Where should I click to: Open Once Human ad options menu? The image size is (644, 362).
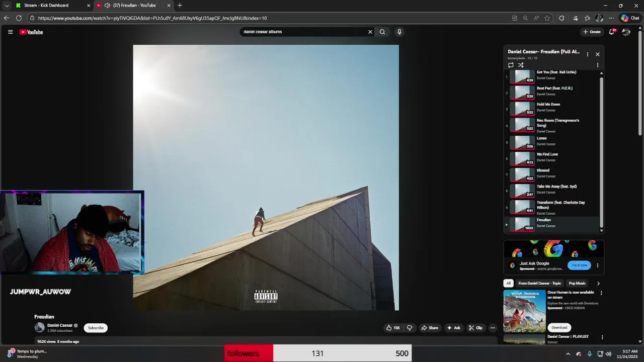click(601, 293)
